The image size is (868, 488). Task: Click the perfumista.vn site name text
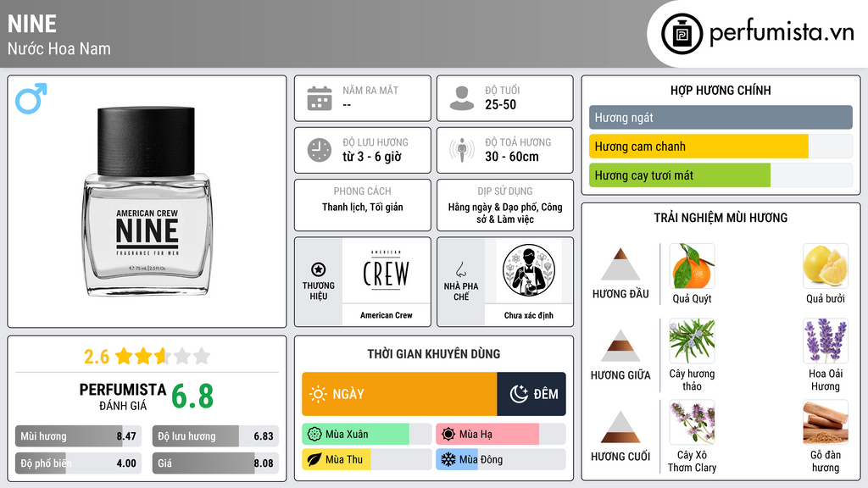tap(782, 33)
